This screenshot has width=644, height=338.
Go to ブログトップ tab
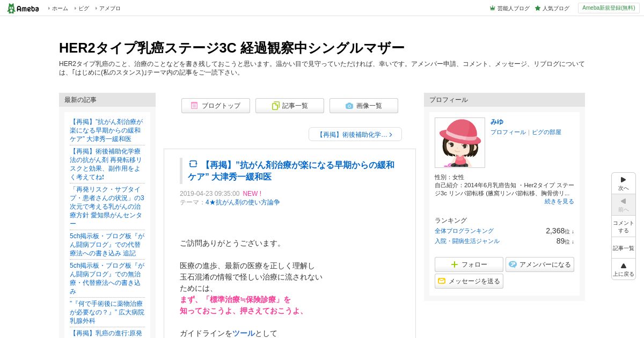pyautogui.click(x=216, y=106)
